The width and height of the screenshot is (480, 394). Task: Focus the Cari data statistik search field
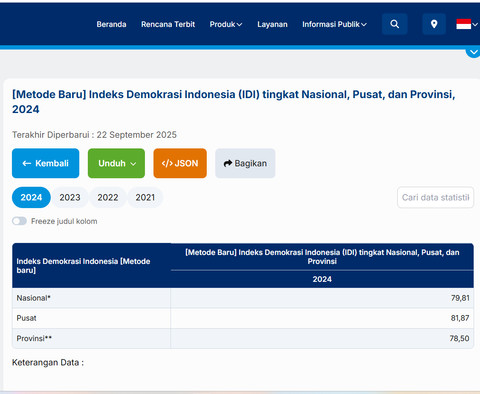pos(435,197)
